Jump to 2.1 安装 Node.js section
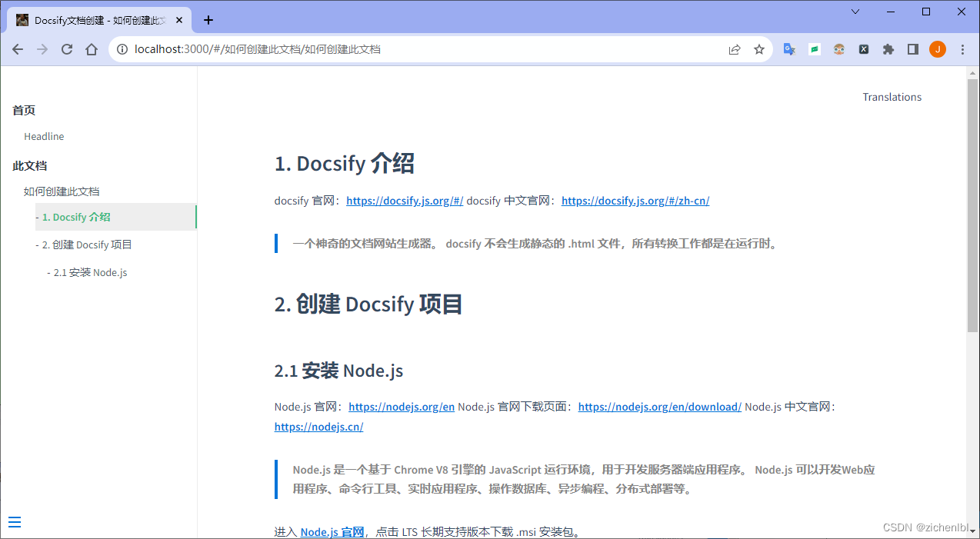 (90, 272)
